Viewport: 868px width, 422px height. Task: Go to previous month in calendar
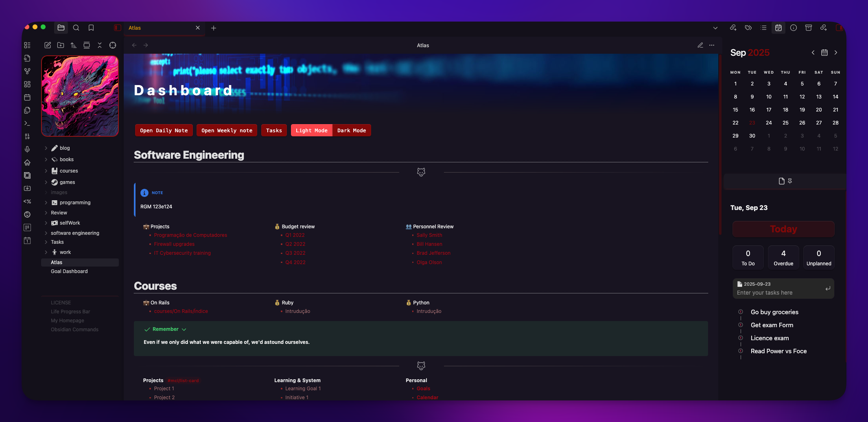pyautogui.click(x=813, y=52)
